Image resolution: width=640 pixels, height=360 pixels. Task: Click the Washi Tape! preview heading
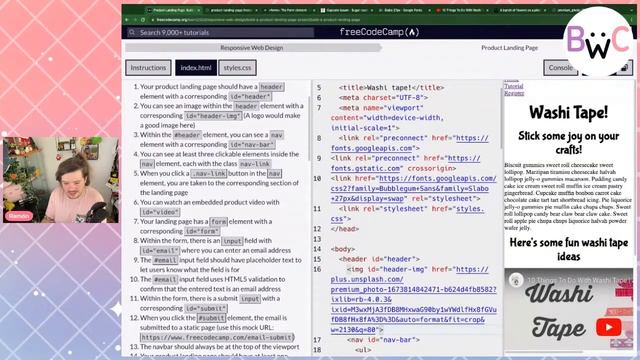tap(568, 112)
